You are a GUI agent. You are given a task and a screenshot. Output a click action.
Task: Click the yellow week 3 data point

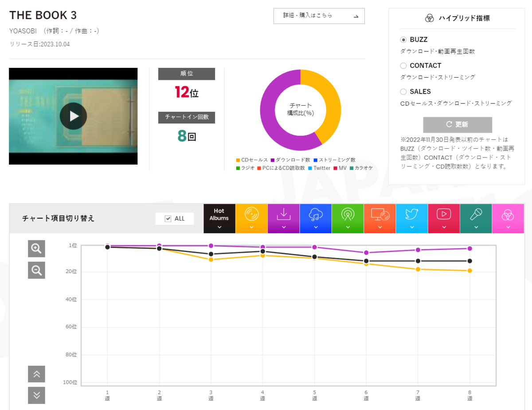pos(211,260)
